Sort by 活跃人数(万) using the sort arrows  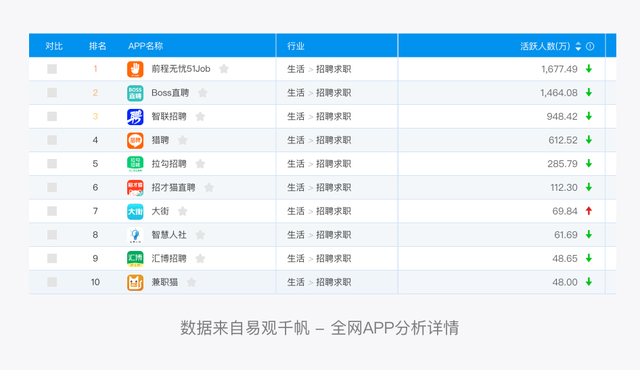point(578,46)
